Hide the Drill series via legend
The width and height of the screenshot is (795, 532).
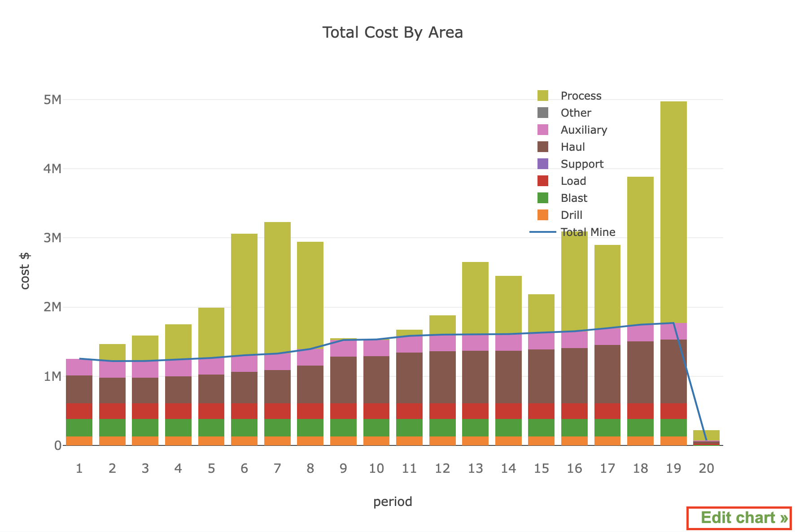[571, 215]
